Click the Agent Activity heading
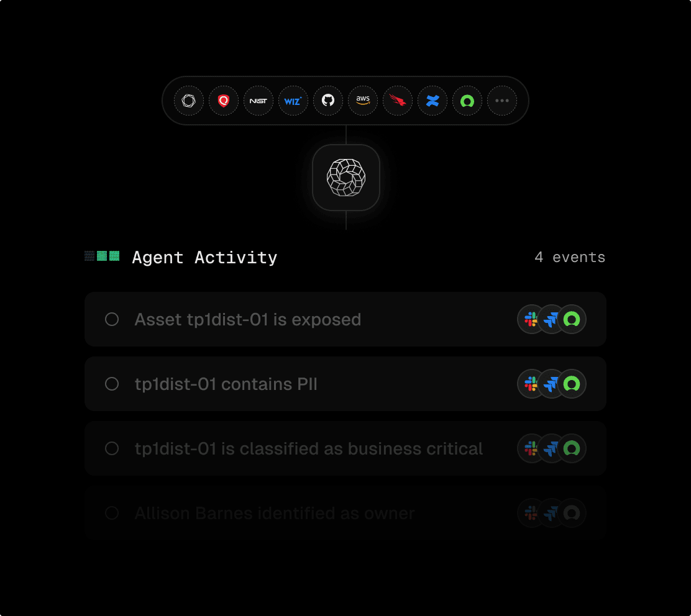This screenshot has height=616, width=691. pos(205,258)
